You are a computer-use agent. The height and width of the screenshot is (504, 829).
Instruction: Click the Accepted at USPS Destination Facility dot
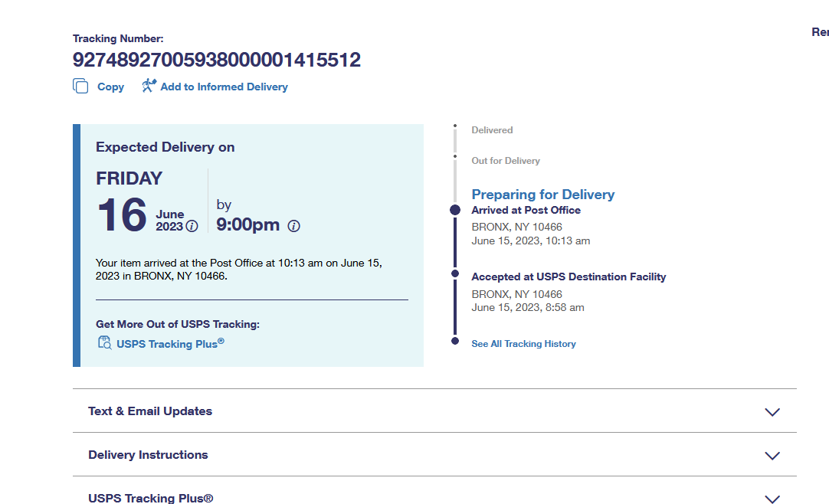point(455,273)
